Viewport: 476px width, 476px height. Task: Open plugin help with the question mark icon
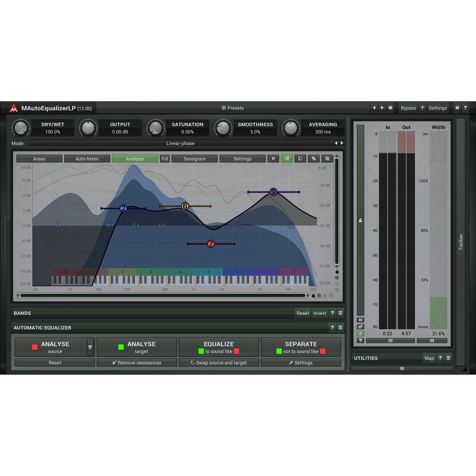click(x=465, y=108)
